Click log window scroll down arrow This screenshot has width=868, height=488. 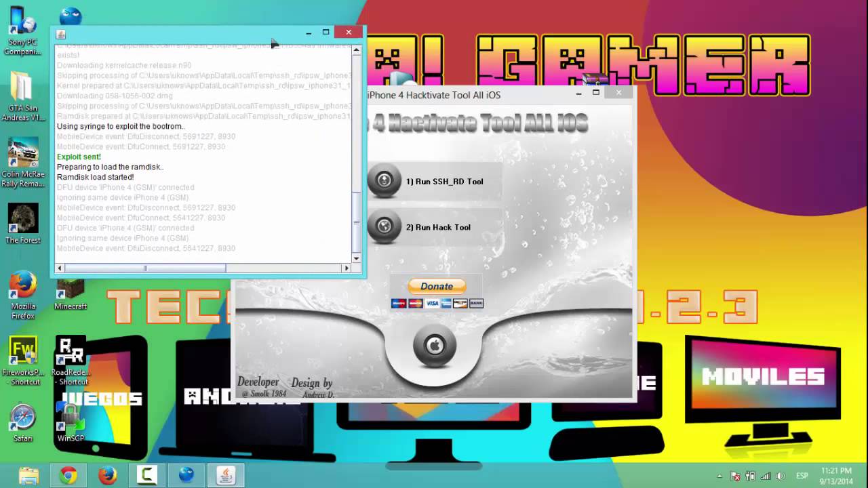(x=356, y=258)
